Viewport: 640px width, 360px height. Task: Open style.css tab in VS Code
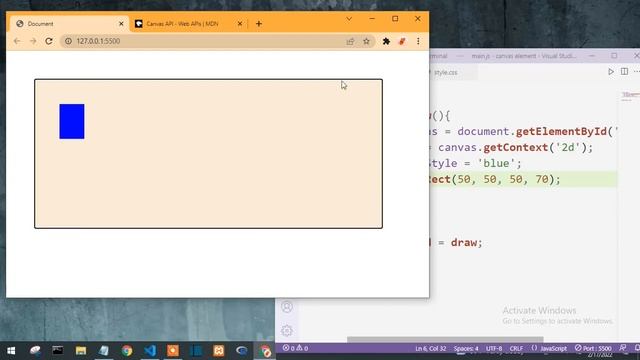coord(445,73)
